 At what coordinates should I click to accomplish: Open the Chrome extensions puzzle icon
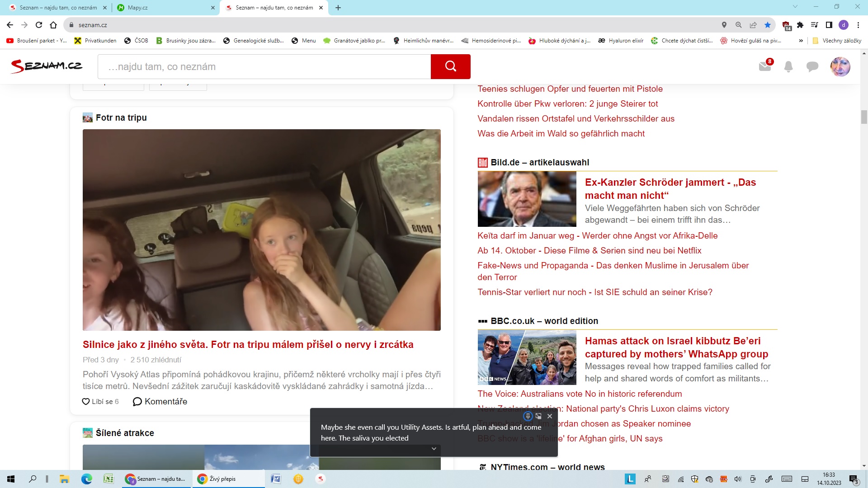click(800, 25)
